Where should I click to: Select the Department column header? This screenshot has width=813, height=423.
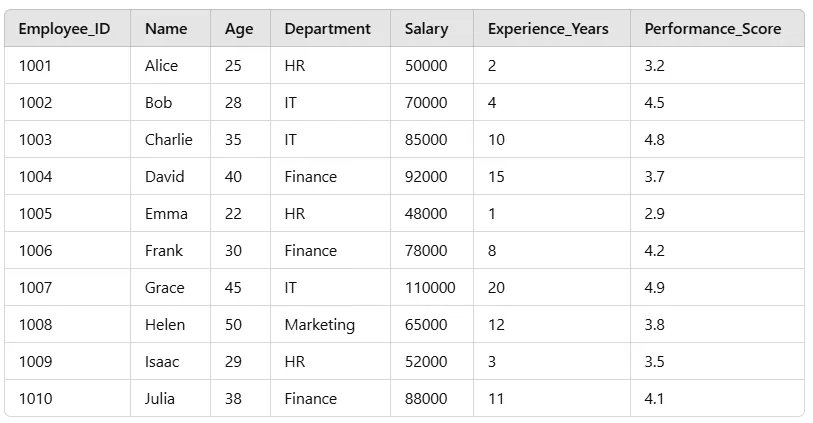(327, 29)
